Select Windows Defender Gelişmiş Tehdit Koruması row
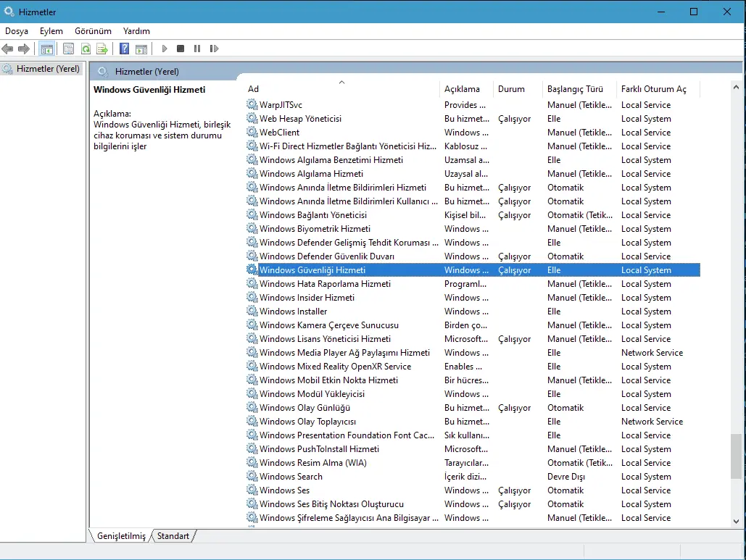 pos(473,243)
